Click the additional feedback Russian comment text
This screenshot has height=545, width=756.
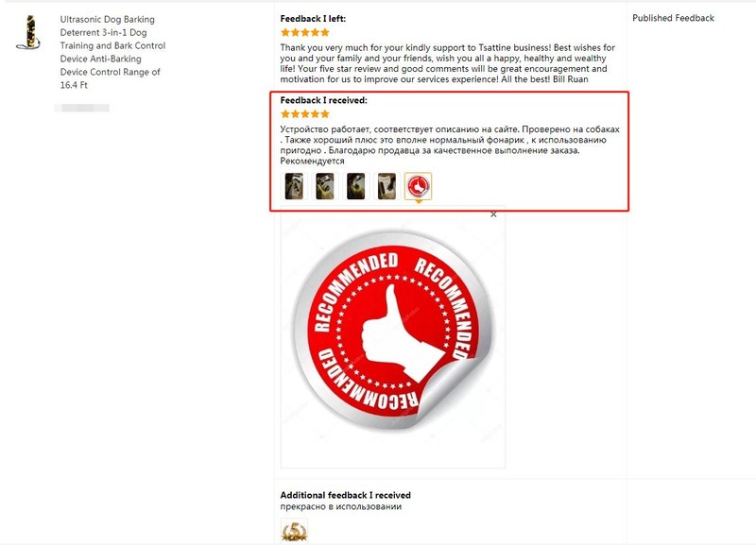click(341, 507)
